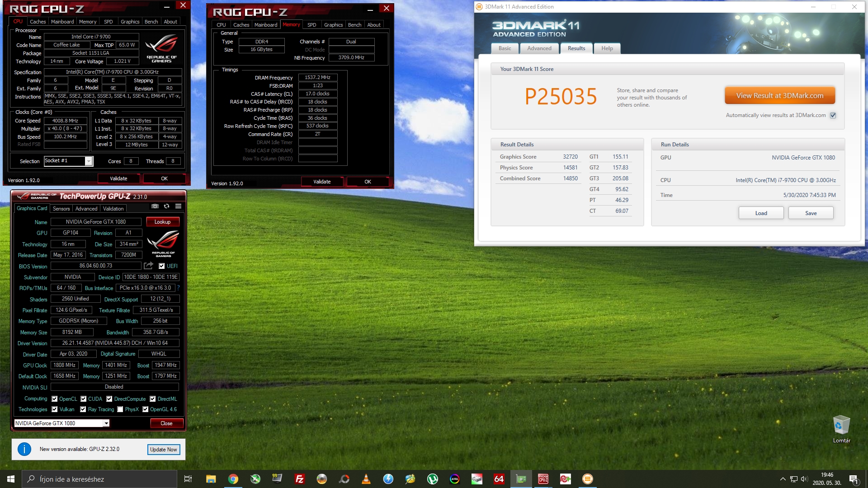The image size is (868, 488).
Task: Click the update notification info icon
Action: click(24, 449)
